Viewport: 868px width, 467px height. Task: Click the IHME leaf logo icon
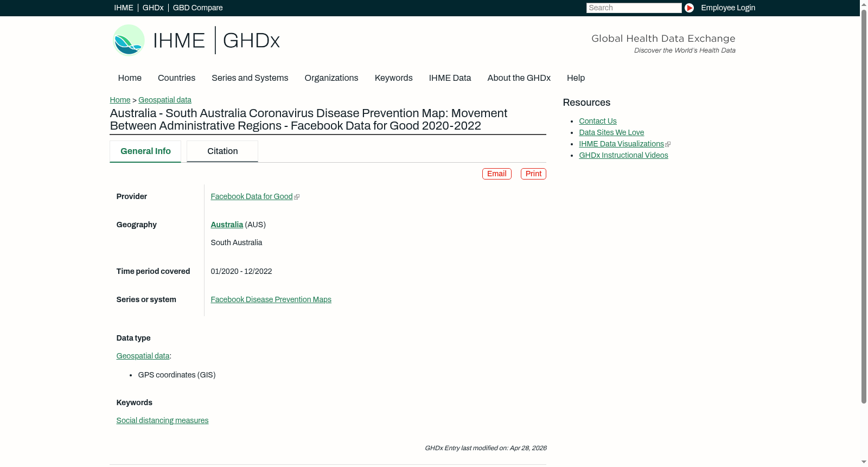click(129, 40)
